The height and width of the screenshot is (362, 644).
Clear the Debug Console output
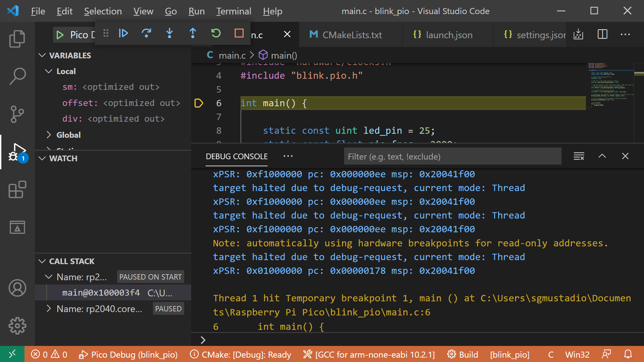(x=579, y=156)
